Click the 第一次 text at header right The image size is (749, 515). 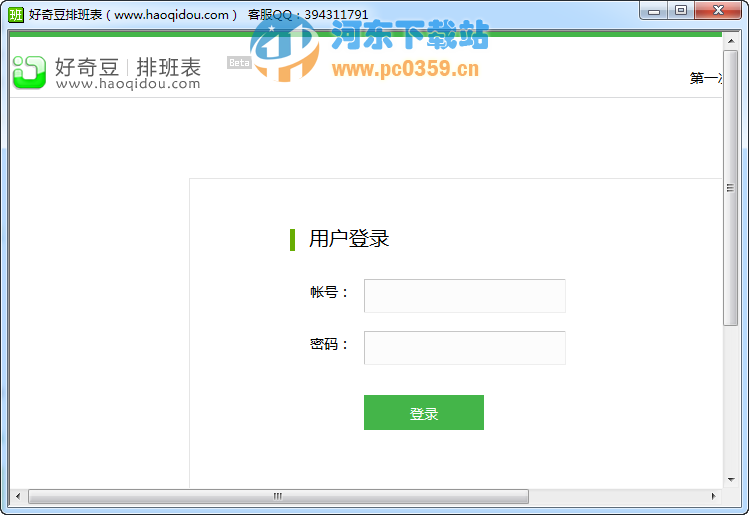coord(706,78)
